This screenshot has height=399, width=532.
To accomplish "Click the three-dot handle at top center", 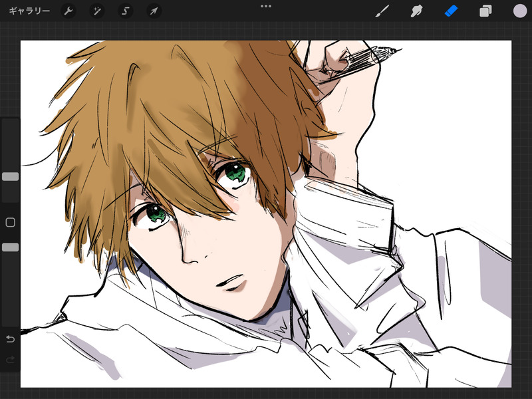I will [266, 6].
